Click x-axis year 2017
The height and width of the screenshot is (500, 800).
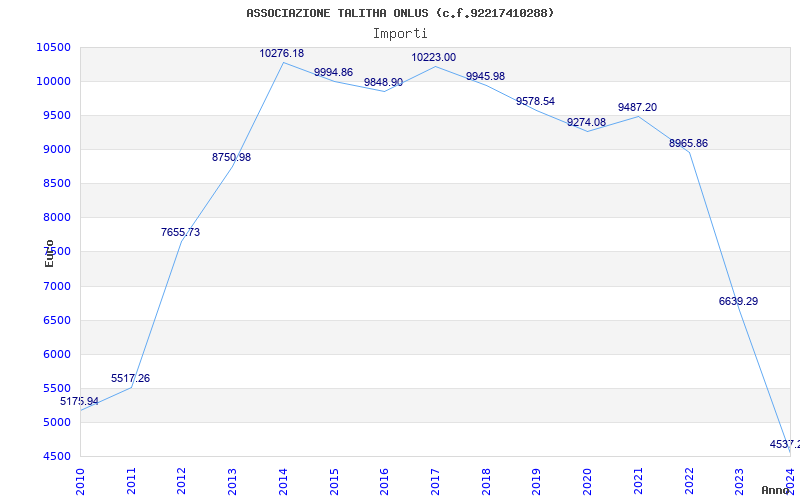coord(435,481)
